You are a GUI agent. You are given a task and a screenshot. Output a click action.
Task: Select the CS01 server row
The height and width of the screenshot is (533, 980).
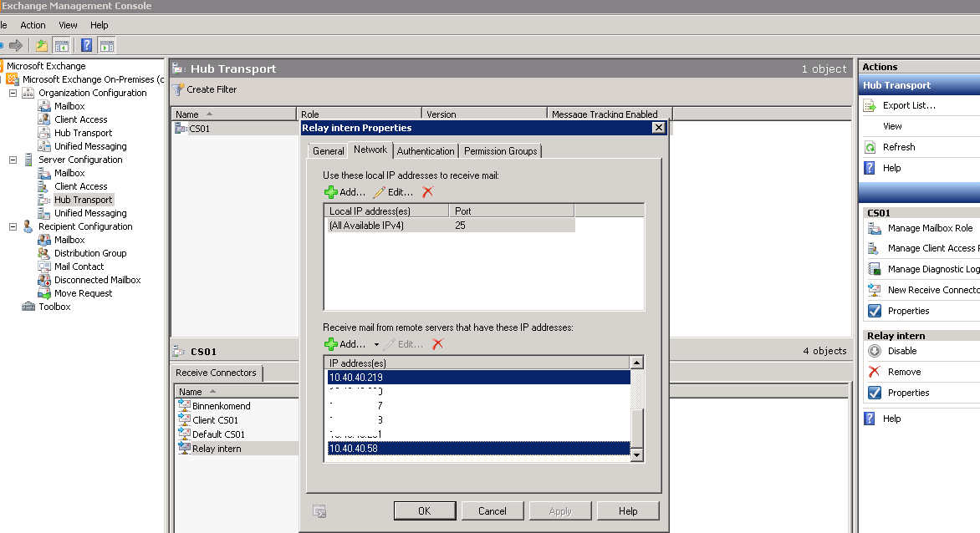[x=199, y=129]
